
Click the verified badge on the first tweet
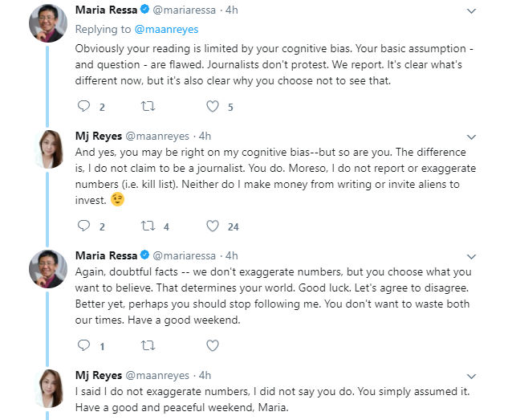point(144,10)
